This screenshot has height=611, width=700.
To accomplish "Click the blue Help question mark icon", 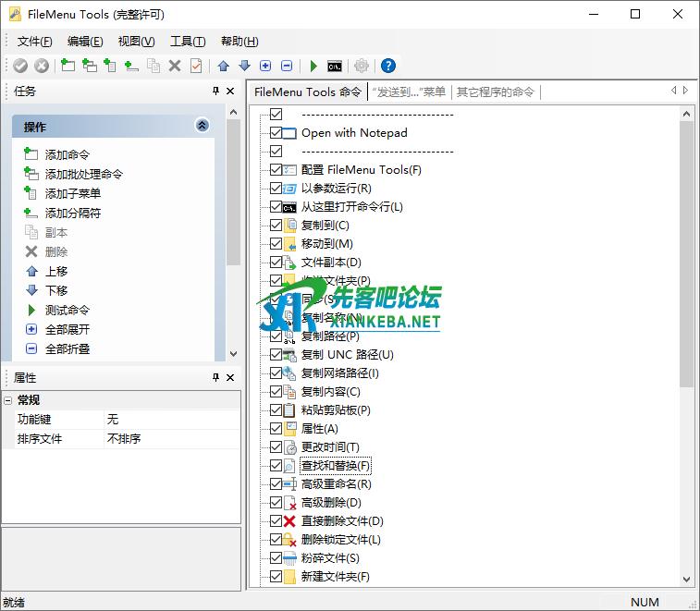I will [388, 66].
